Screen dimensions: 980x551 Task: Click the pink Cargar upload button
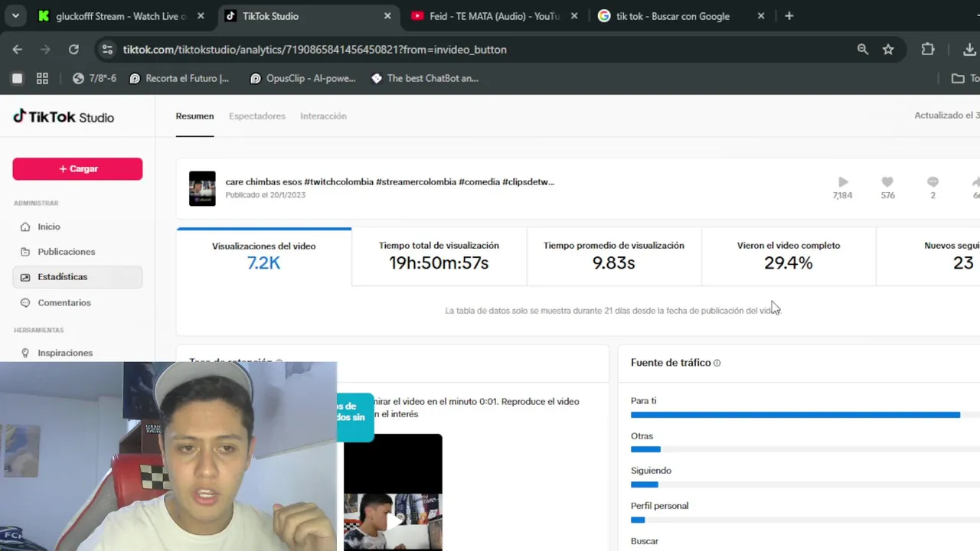77,168
